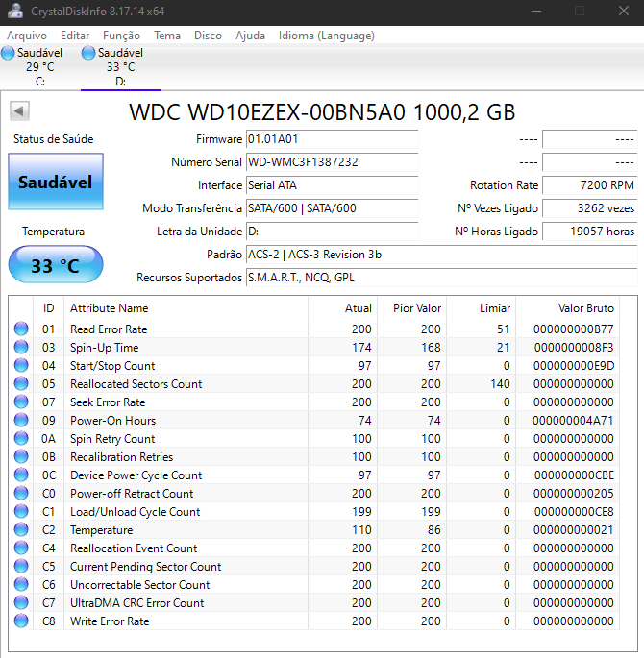Click the previous disk arrow button
The width and height of the screenshot is (644, 658).
tap(19, 111)
